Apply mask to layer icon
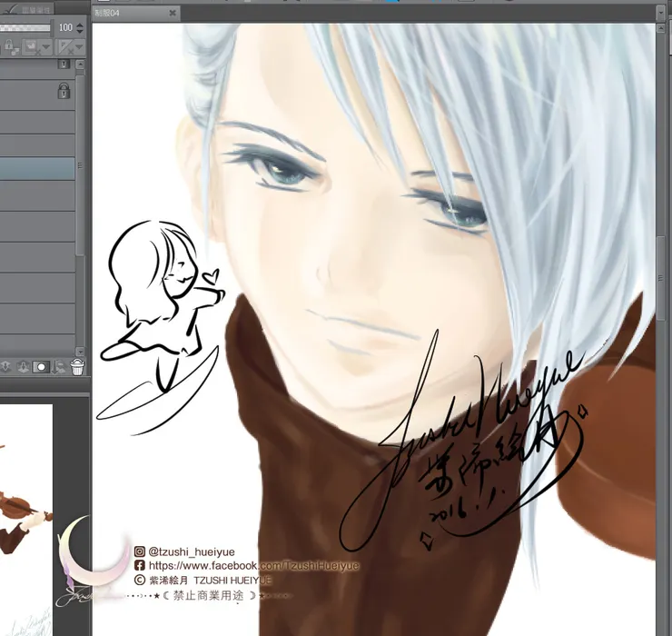The width and height of the screenshot is (672, 636). (59, 367)
